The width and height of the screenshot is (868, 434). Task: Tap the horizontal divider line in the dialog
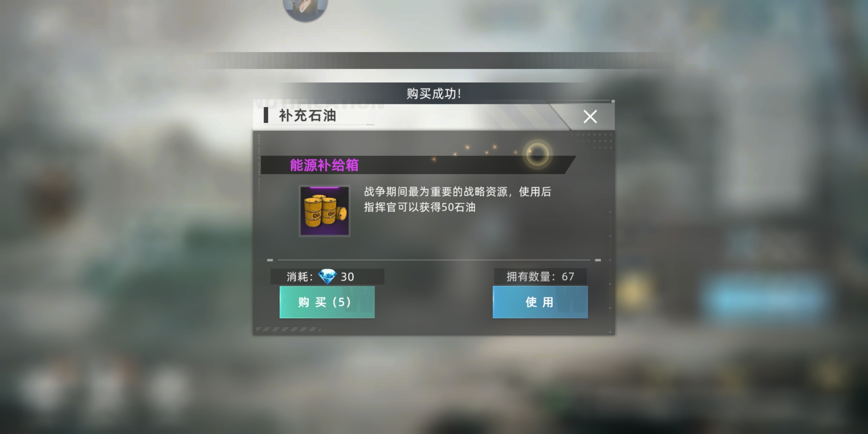click(x=434, y=260)
